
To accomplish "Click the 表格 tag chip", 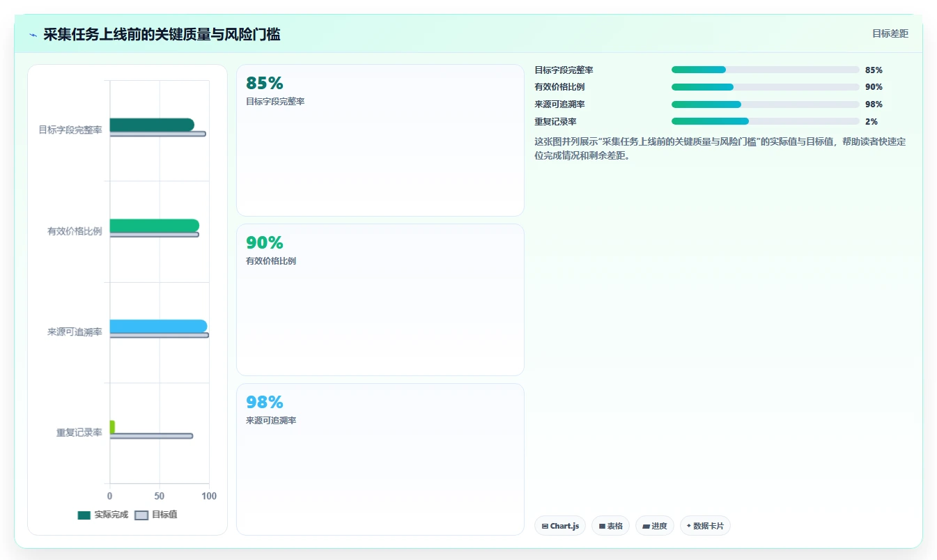I will tap(611, 526).
